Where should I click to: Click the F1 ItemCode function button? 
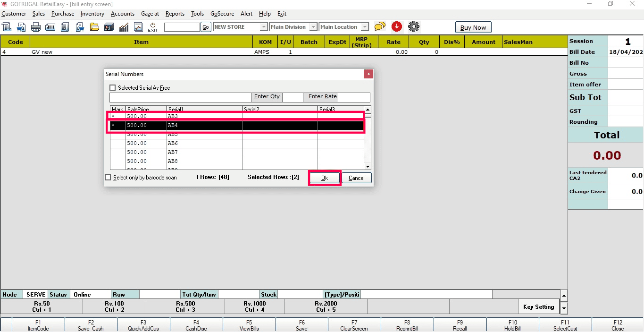point(38,325)
